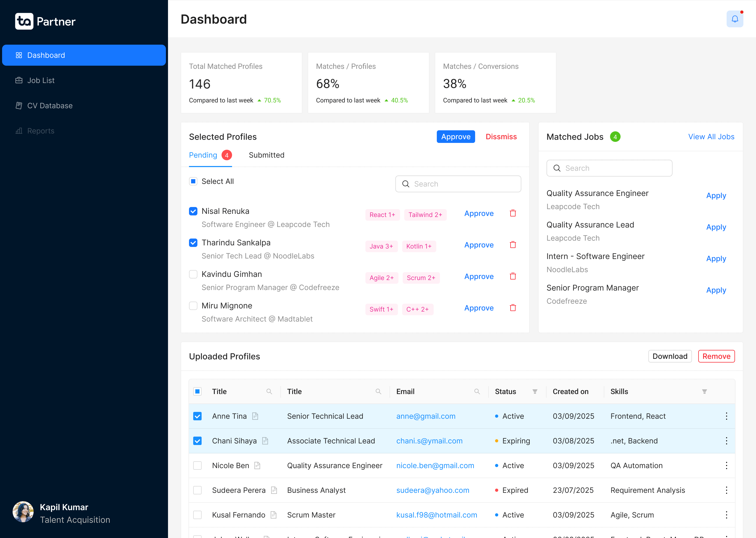Open three-dot menu for Kusal Fernando
756x538 pixels.
pyautogui.click(x=726, y=515)
